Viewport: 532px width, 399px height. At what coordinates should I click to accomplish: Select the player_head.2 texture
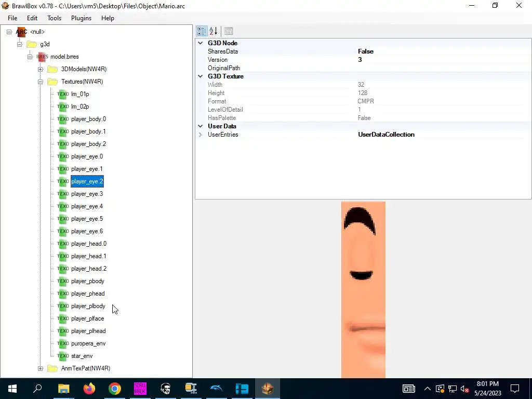tap(89, 269)
